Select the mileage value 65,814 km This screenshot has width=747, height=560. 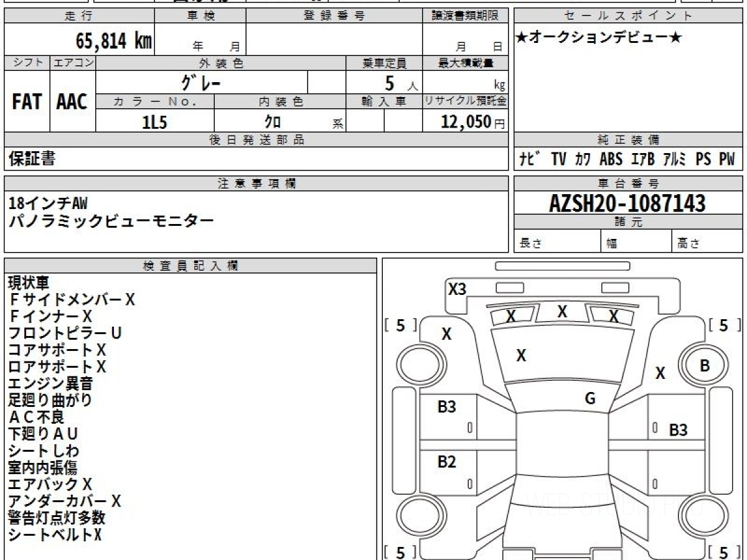114,41
